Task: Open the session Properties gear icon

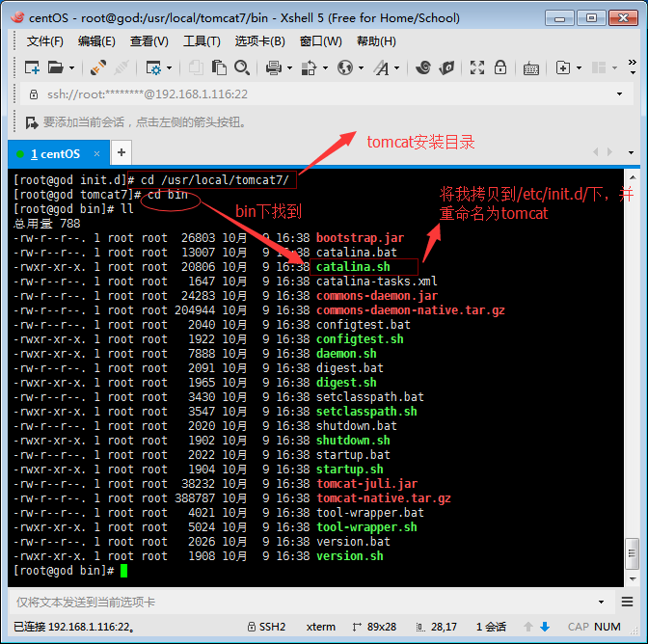Action: (x=153, y=67)
